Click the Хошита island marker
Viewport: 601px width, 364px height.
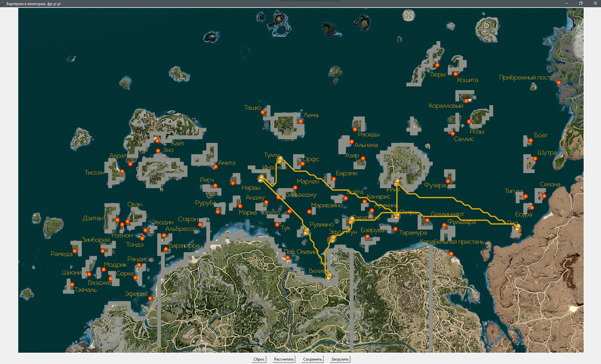coord(455,74)
